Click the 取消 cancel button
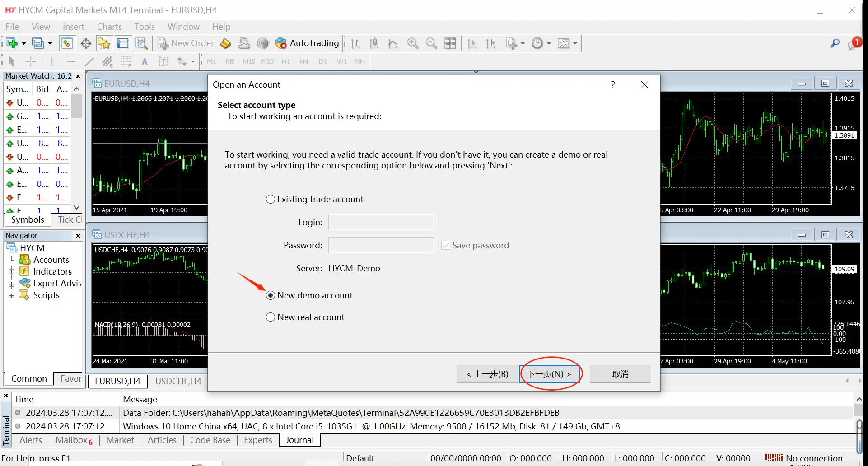 click(620, 374)
